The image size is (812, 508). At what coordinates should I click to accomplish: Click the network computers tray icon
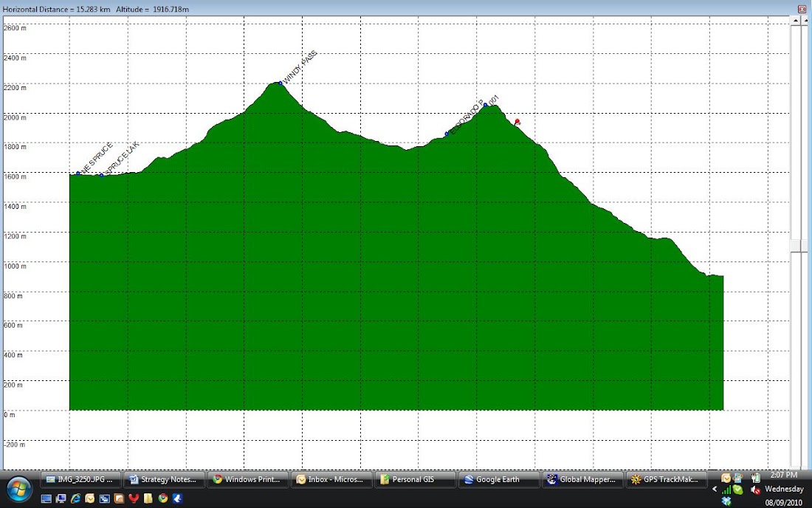click(738, 478)
